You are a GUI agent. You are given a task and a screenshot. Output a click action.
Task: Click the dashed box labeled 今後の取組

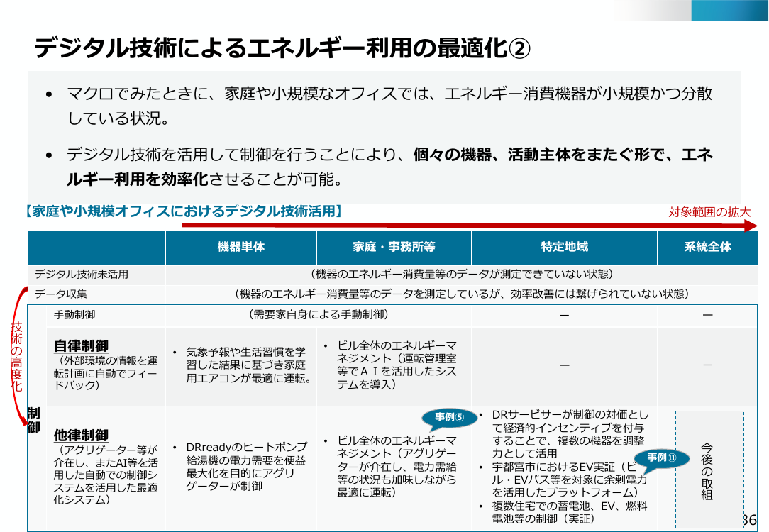709,470
